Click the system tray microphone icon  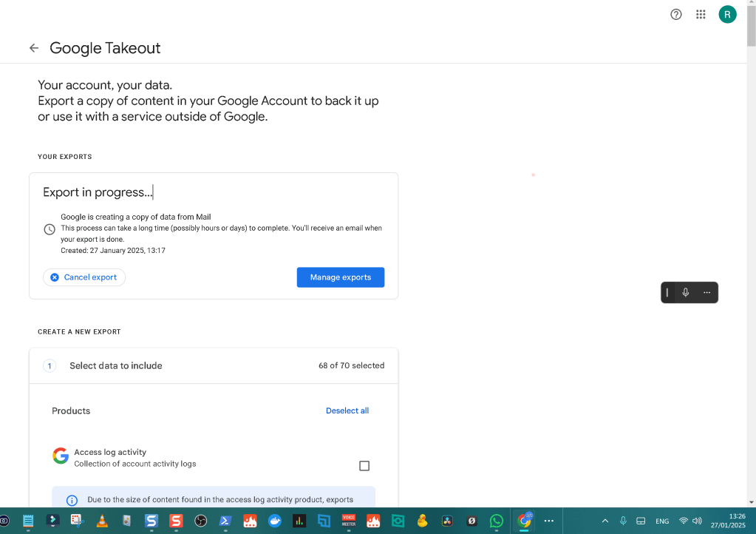pos(623,521)
